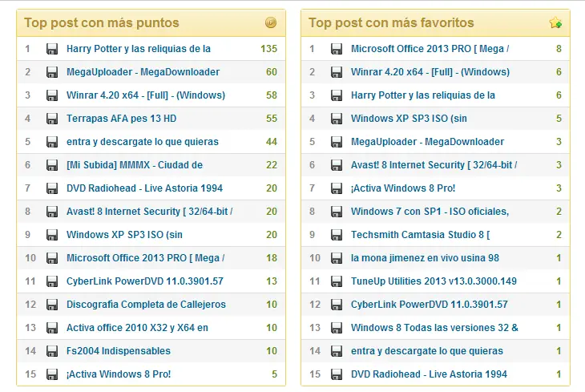Image resolution: width=585 pixels, height=392 pixels.
Task: Click the Top post con más puntos title
Action: pyautogui.click(x=102, y=22)
